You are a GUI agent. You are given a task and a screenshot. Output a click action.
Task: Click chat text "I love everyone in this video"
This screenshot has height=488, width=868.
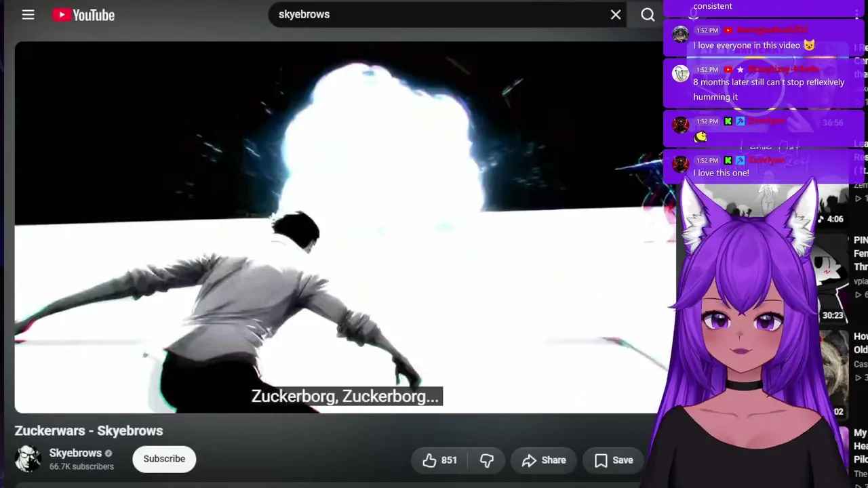pos(747,45)
